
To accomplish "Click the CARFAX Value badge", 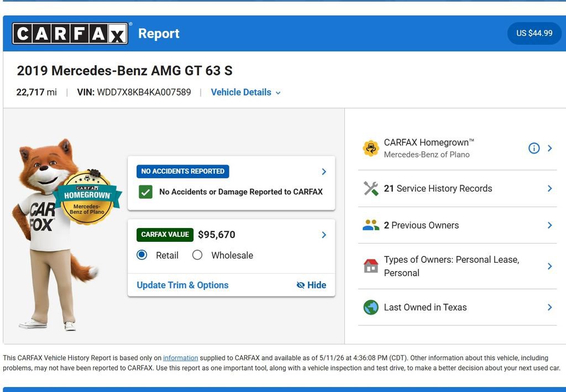I will pyautogui.click(x=165, y=235).
